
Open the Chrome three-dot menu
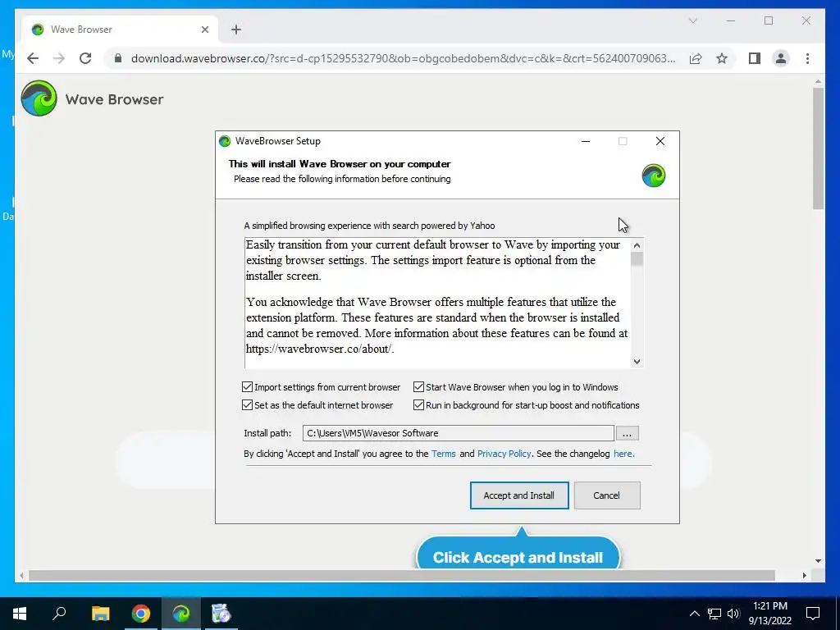coord(807,58)
